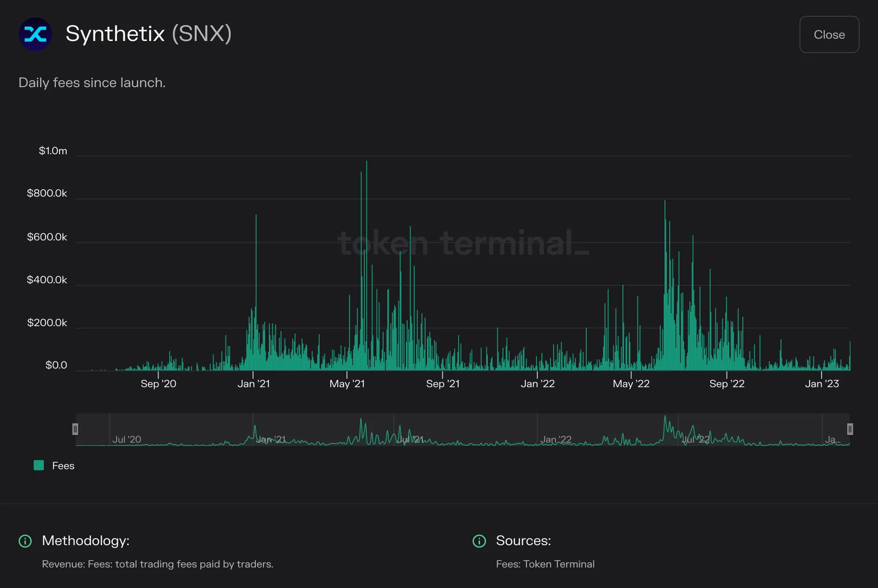Click the May '21 axis label
This screenshot has width=878, height=588.
coord(347,384)
